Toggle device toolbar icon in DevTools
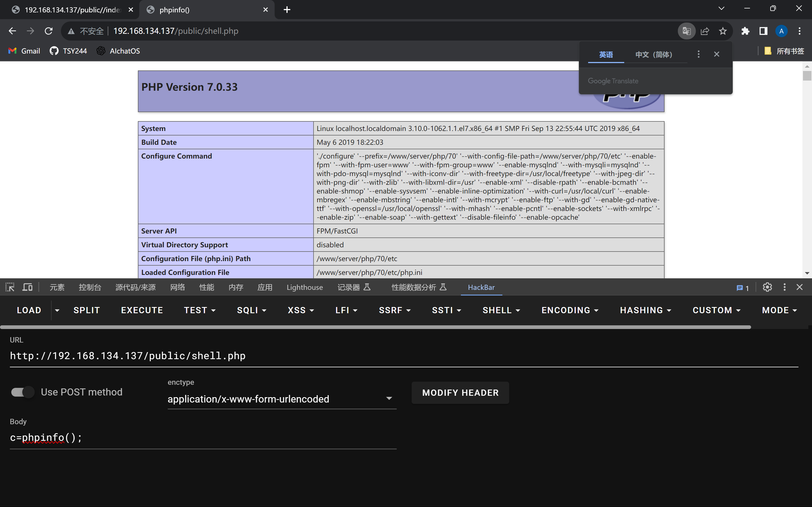Screen dimensions: 812x507 27,287
